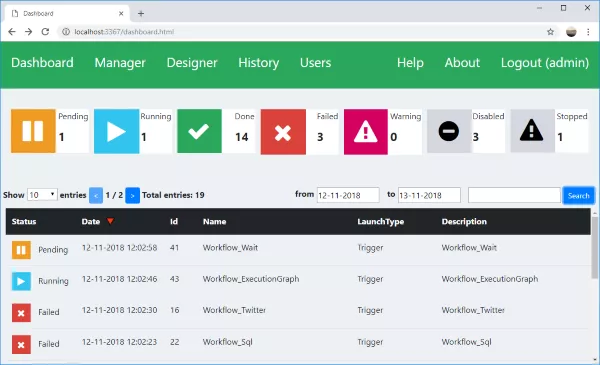This screenshot has width=600, height=365.
Task: Select the Workflow_ExecutionGraph name cell
Action: 251,279
